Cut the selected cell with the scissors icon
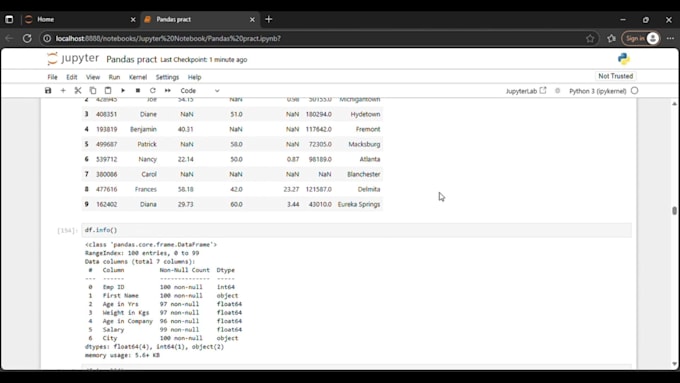The width and height of the screenshot is (680, 383). point(78,91)
